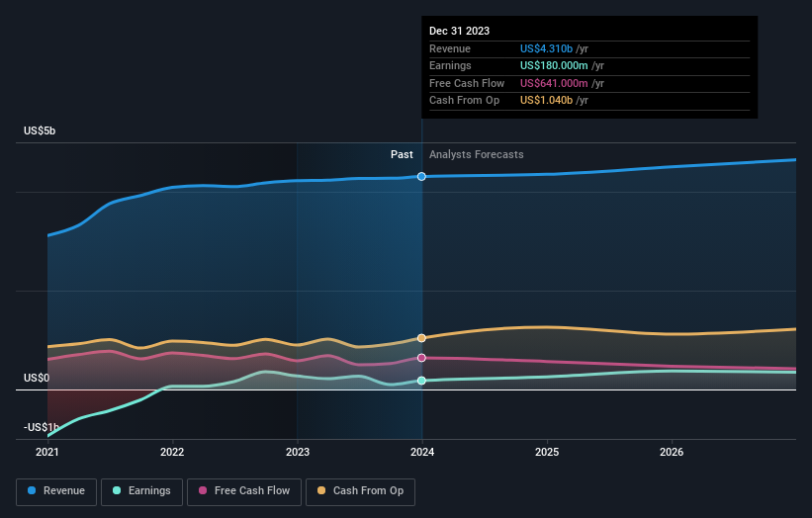Click the Revenue row label in tooltip
812x518 pixels.
click(x=450, y=48)
